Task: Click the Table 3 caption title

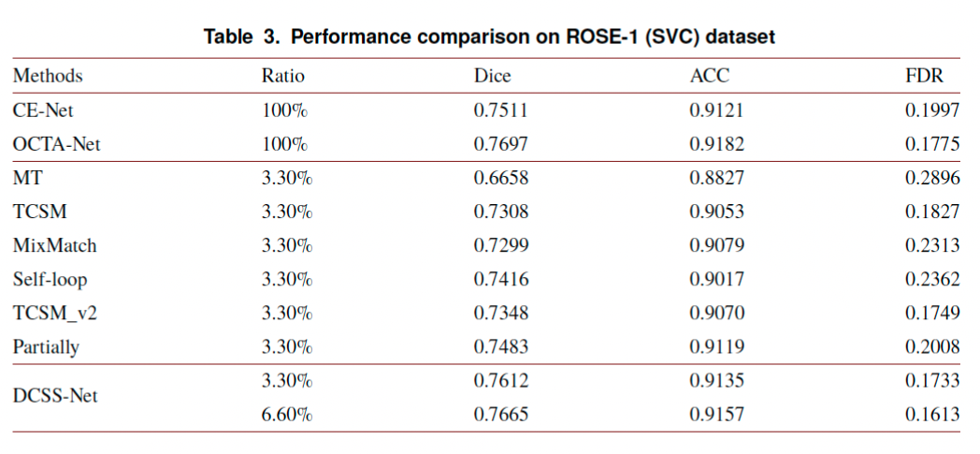Action: [x=489, y=37]
